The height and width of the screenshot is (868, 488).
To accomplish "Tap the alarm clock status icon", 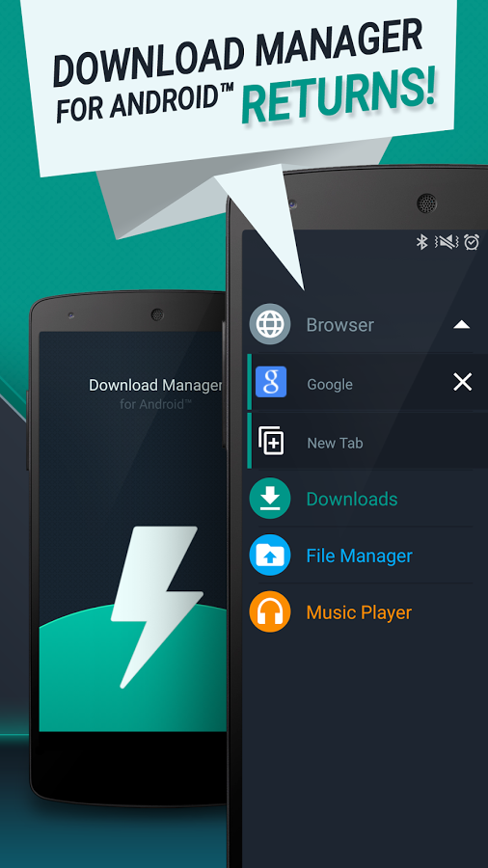I will (x=472, y=241).
